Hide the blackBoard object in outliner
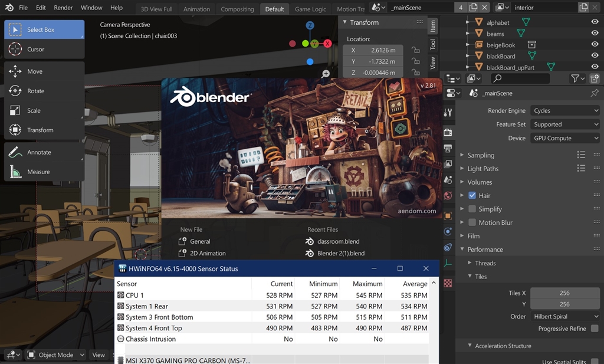 point(595,56)
